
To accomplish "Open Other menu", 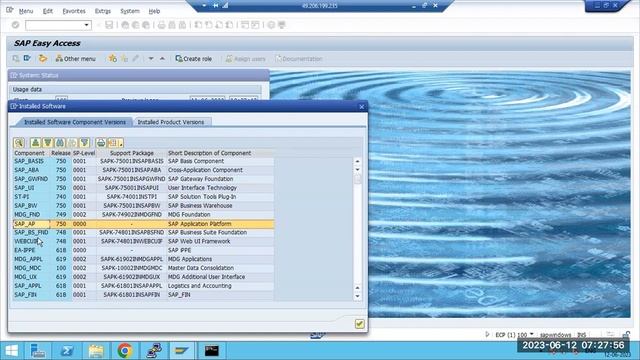I will tap(76, 59).
